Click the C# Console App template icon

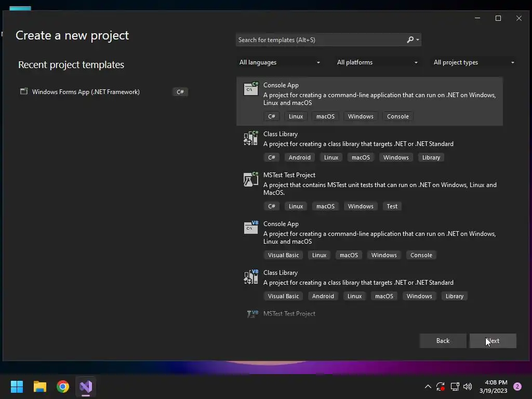pyautogui.click(x=251, y=89)
